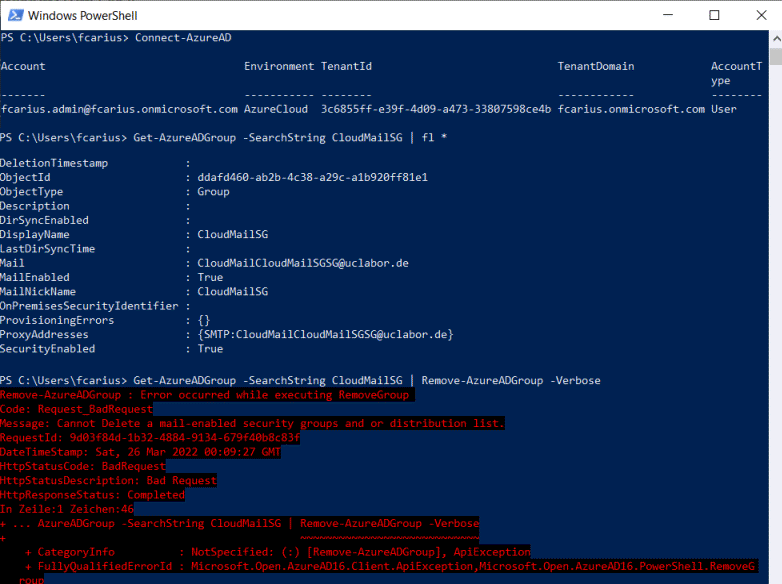This screenshot has height=584, width=782.
Task: Click the MailEnabled value True
Action: pos(210,277)
